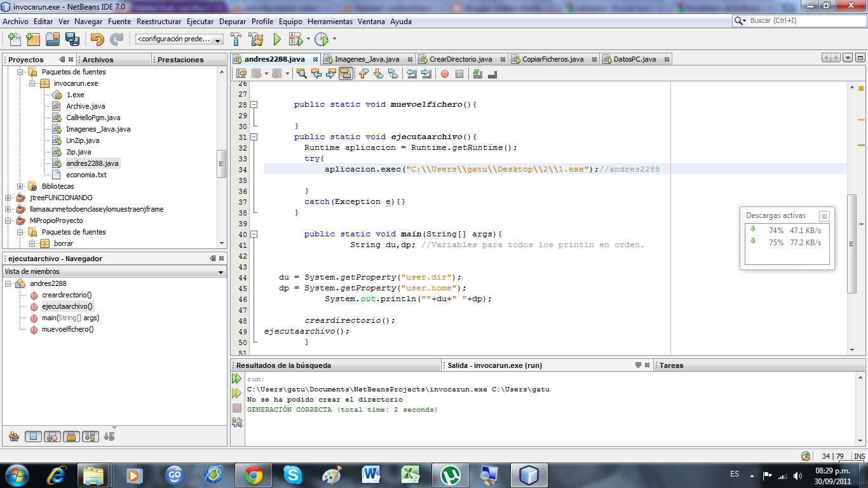Viewport: 868px width, 488px height.
Task: Collapse the MiPropioProyecto project node
Action: [x=8, y=220]
